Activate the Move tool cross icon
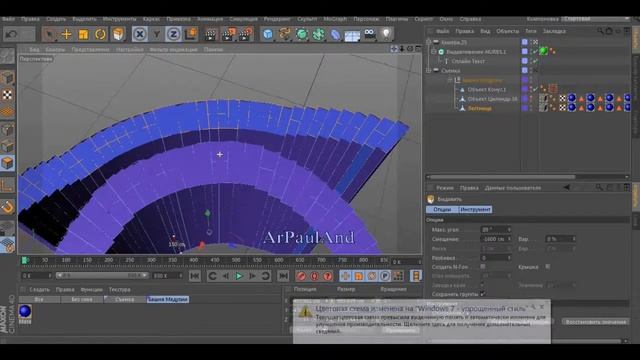The height and width of the screenshot is (360, 640). pyautogui.click(x=66, y=34)
